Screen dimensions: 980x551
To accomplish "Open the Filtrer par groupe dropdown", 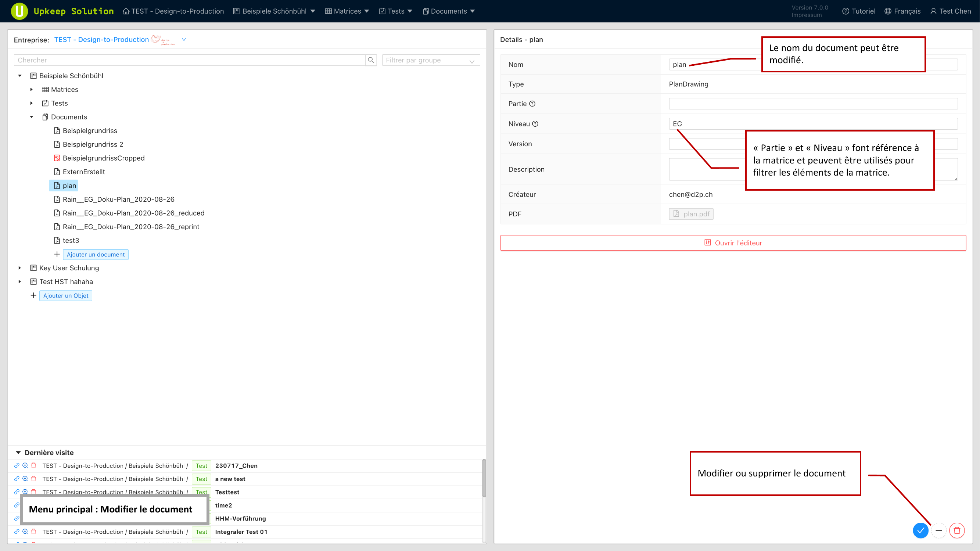I will 431,60.
